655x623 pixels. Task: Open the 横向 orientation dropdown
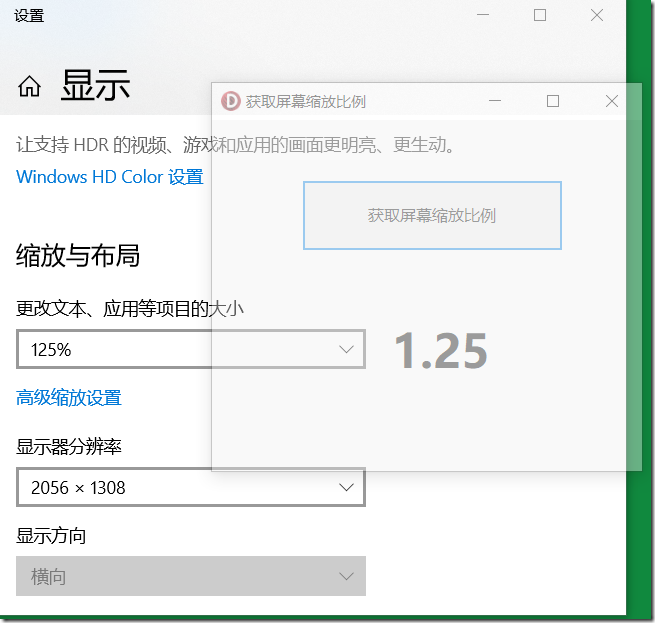pyautogui.click(x=191, y=576)
